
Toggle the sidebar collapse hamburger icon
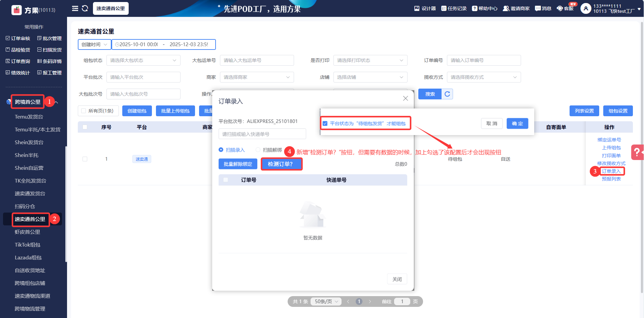click(75, 8)
